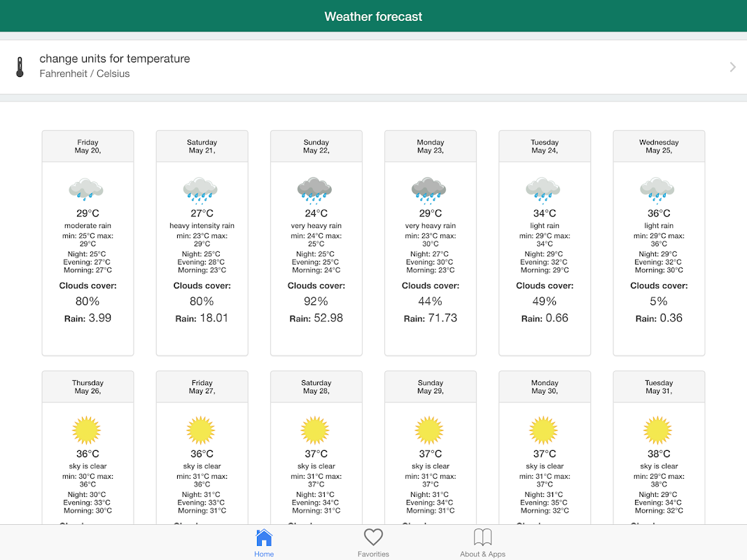This screenshot has width=747, height=560.
Task: Click rain cloud icon for Friday May 20
Action: [86, 188]
